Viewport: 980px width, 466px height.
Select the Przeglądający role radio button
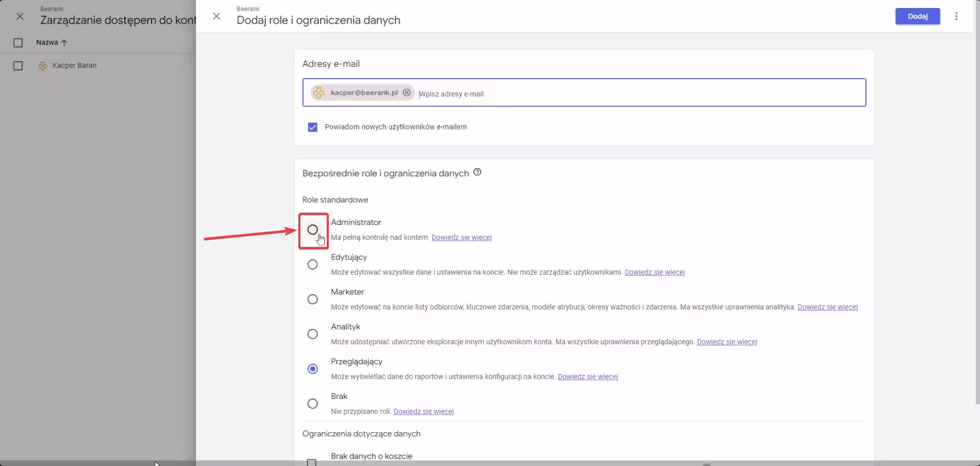tap(313, 369)
